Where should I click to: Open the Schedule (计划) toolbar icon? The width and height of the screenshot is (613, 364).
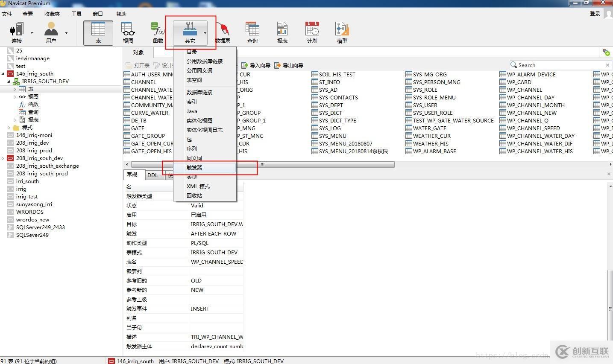click(312, 33)
